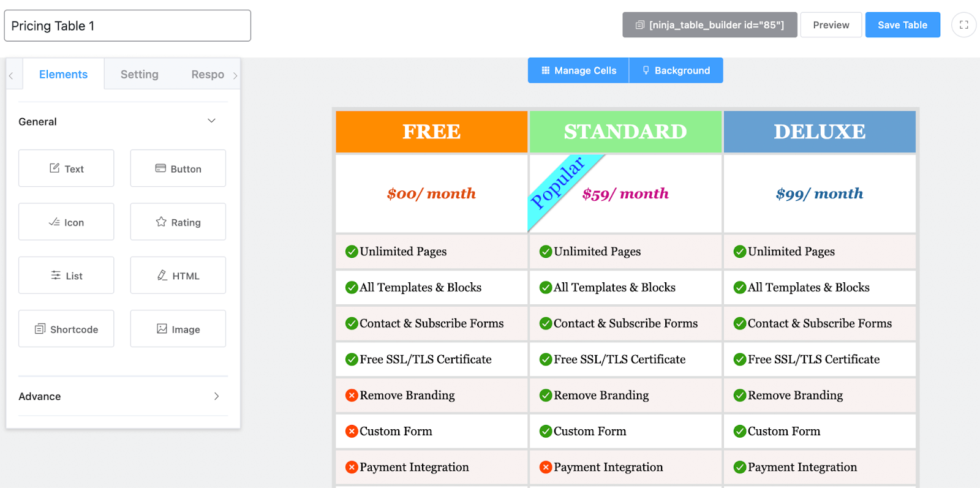
Task: Click the green check icon beside All Templates & Blocks in STANDARD column
Action: pos(546,288)
